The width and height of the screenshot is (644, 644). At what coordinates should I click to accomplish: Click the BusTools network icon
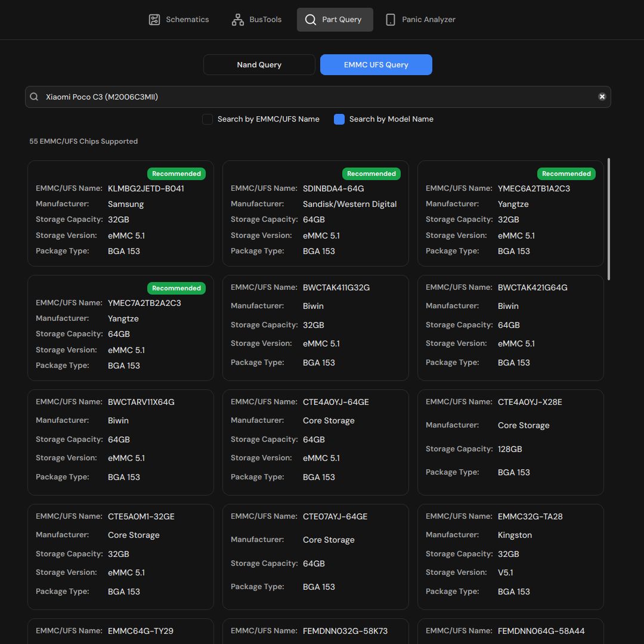[237, 19]
